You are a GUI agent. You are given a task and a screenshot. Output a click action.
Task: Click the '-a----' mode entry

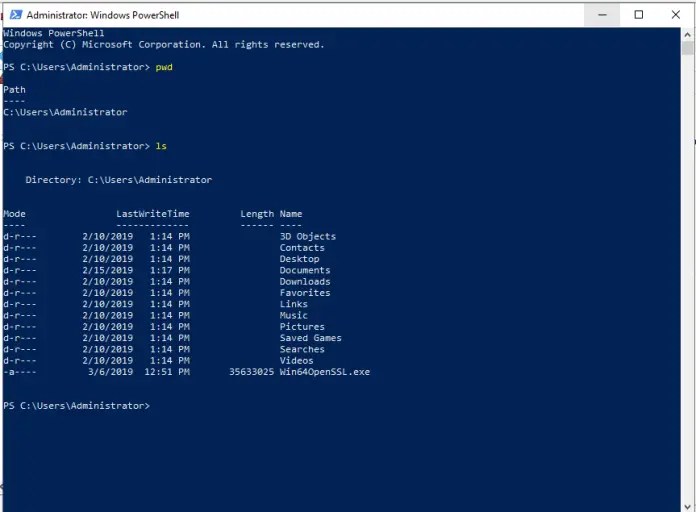[20, 372]
